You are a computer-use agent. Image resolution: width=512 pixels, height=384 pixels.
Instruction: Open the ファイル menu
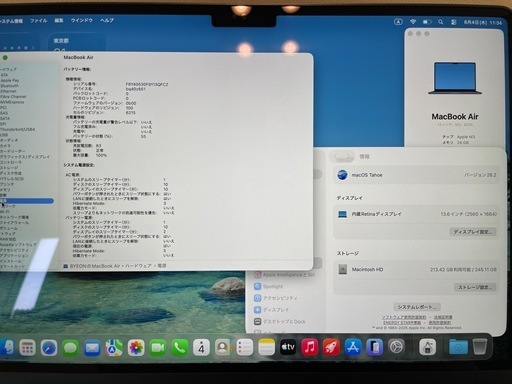click(x=39, y=21)
